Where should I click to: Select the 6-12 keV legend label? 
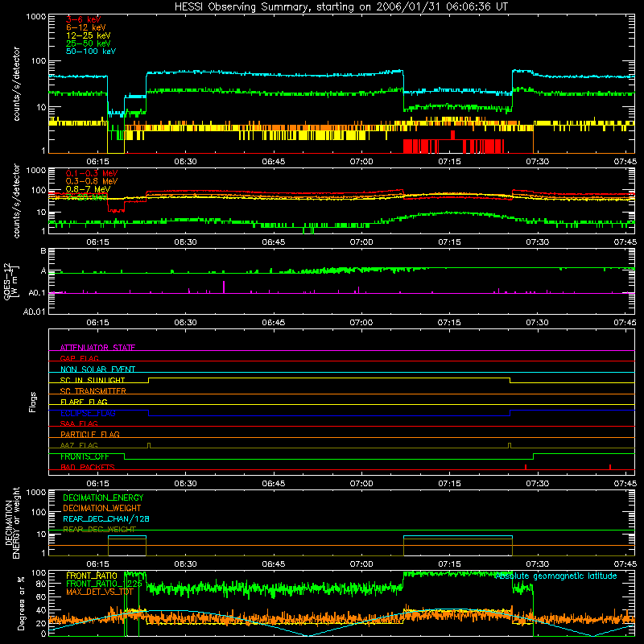click(86, 27)
